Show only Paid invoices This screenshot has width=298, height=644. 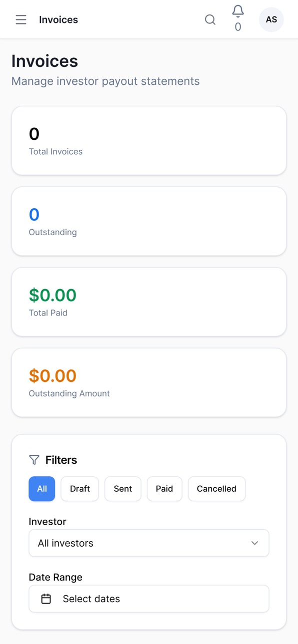coord(164,489)
